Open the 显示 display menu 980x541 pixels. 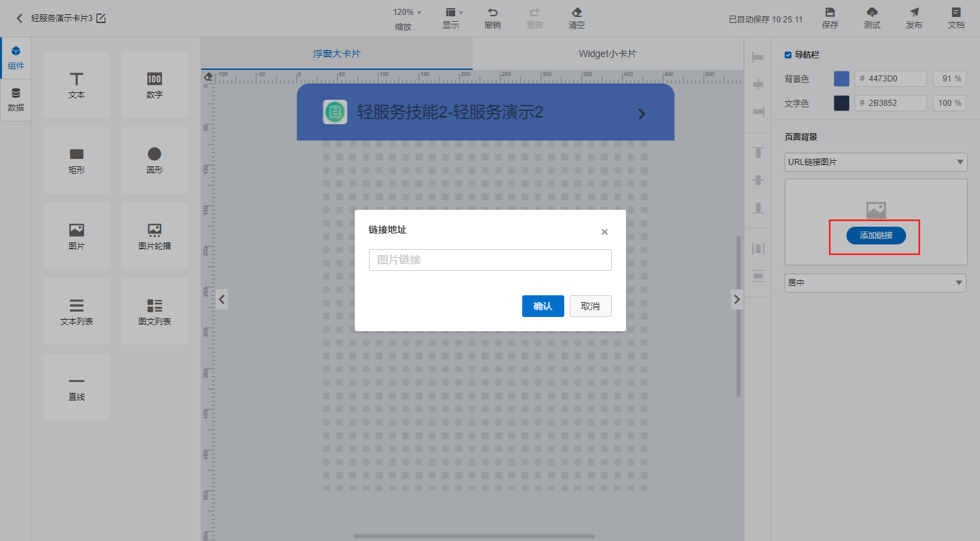click(451, 18)
